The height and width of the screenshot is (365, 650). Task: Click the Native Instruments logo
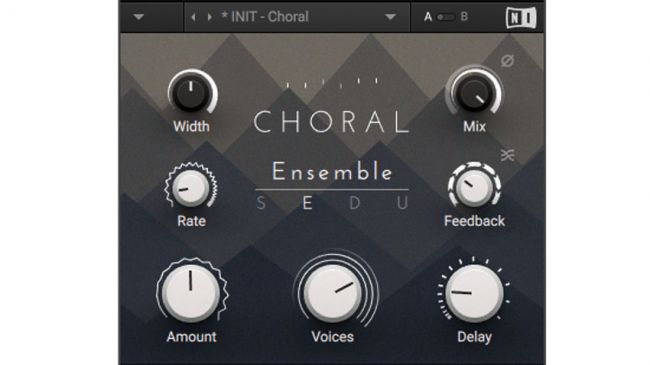pyautogui.click(x=521, y=18)
